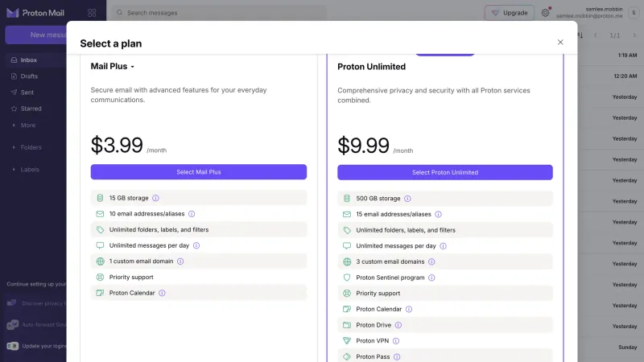644x362 pixels.
Task: Open info tooltip for Proton VPN
Action: 396,341
